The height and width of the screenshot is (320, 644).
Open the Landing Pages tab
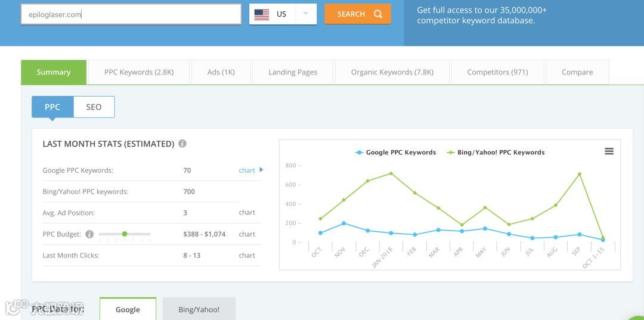click(293, 72)
